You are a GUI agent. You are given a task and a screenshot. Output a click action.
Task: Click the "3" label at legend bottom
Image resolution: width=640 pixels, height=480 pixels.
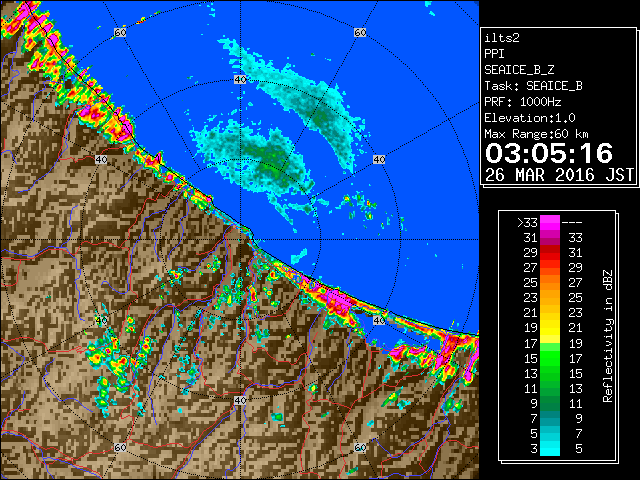click(534, 449)
